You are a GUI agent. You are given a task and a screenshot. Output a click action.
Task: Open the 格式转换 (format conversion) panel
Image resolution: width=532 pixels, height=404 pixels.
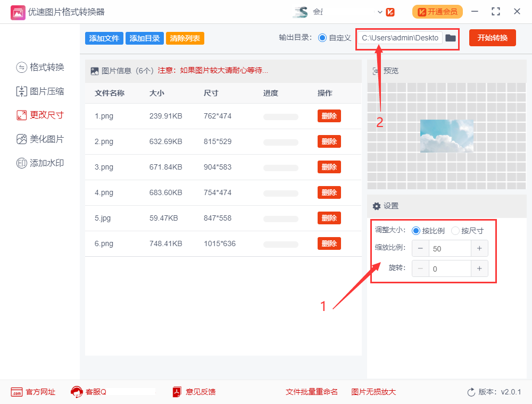[40, 68]
